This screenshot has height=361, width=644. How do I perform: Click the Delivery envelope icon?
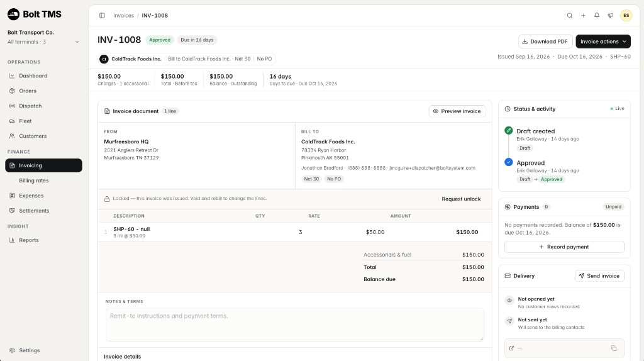(x=508, y=276)
